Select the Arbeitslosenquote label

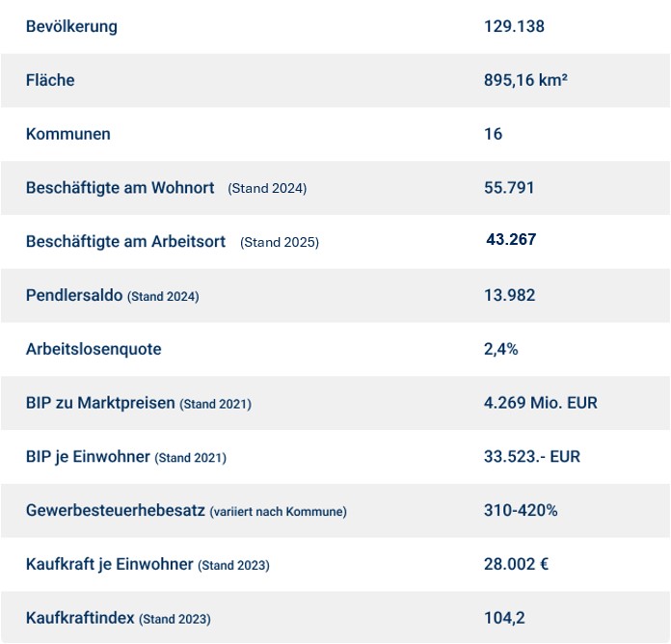(x=94, y=349)
